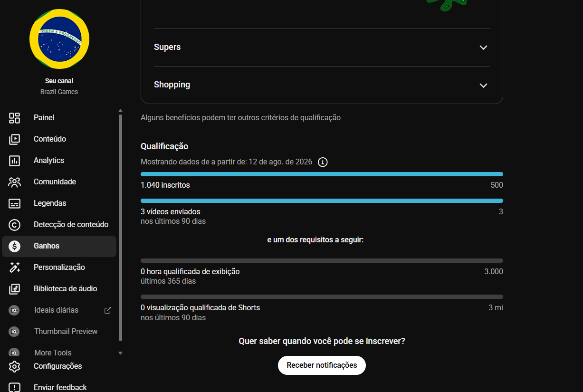The width and height of the screenshot is (583, 392).
Task: Select the Enviar feedback label
Action: 60,387
